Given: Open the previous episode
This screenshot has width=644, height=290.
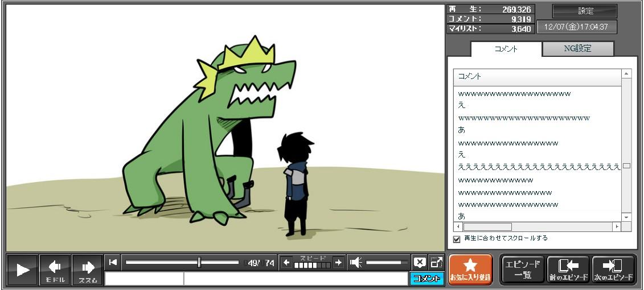Looking at the screenshot, I should click(x=568, y=270).
